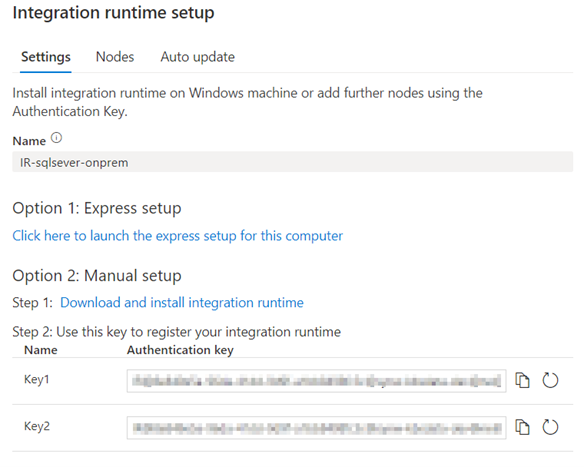Click inside the Key1 authentication key field
Screen dimensions: 584x467
tap(317, 381)
